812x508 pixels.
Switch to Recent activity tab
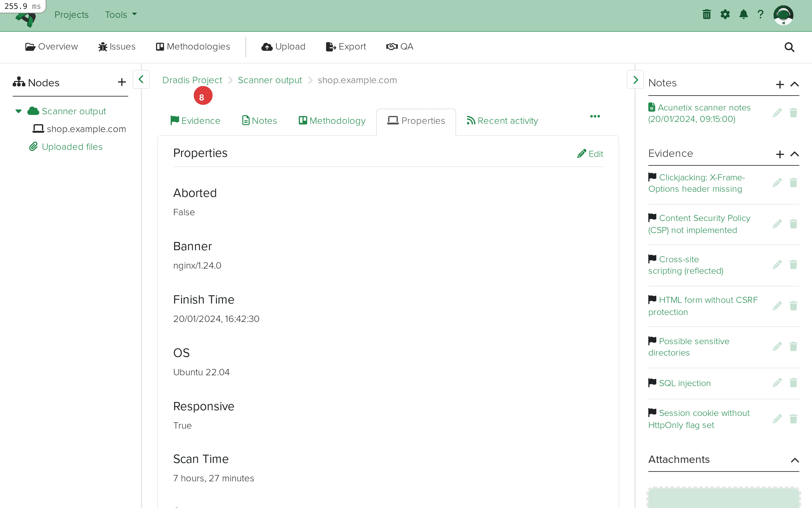502,121
